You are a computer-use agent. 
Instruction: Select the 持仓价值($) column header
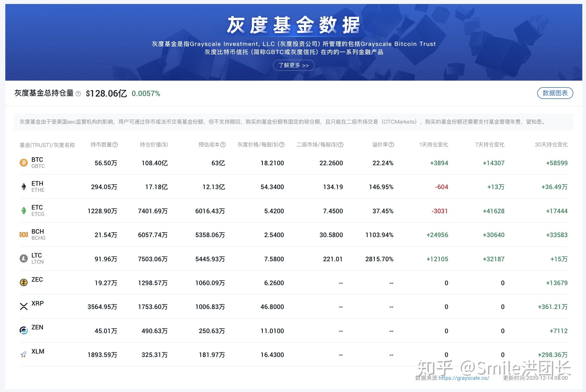[154, 145]
